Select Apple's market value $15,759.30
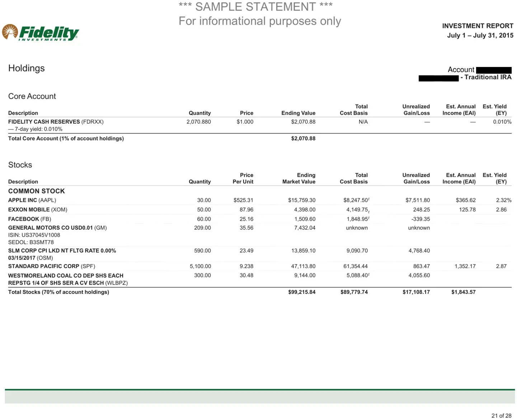 click(302, 200)
